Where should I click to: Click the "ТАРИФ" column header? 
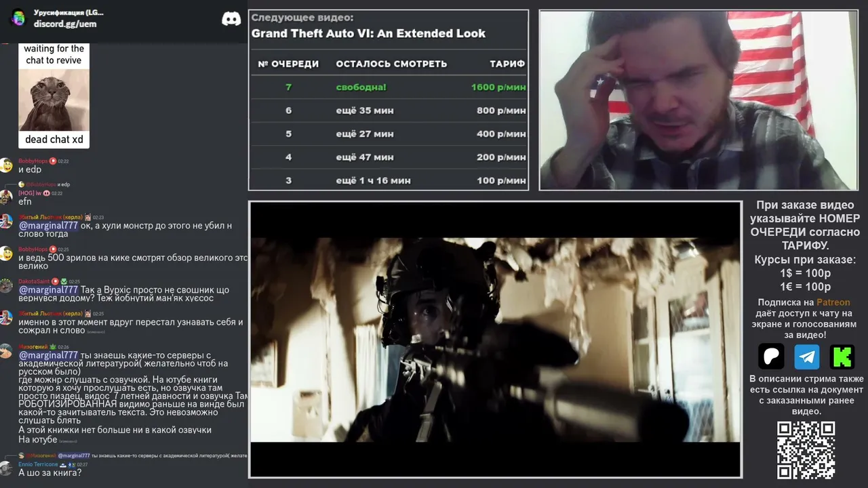click(507, 64)
